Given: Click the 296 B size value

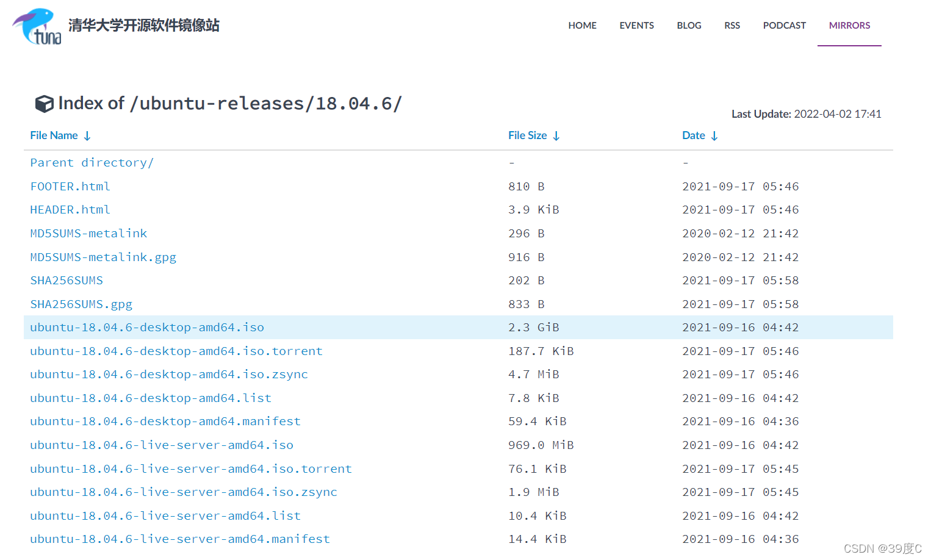Looking at the screenshot, I should (527, 234).
